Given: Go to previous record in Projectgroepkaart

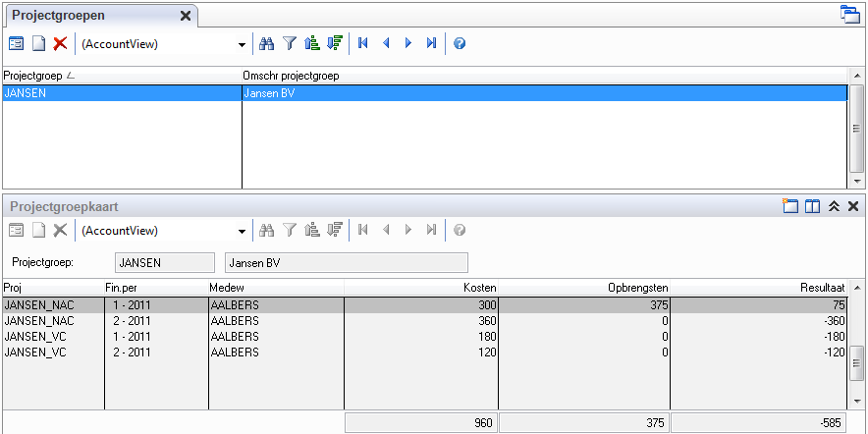Looking at the screenshot, I should 386,231.
